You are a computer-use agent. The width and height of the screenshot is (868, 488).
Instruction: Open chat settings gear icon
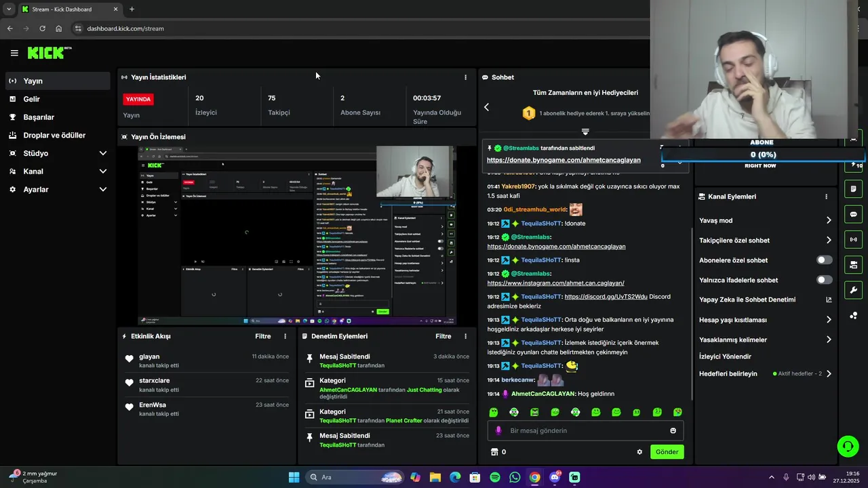[x=639, y=451]
